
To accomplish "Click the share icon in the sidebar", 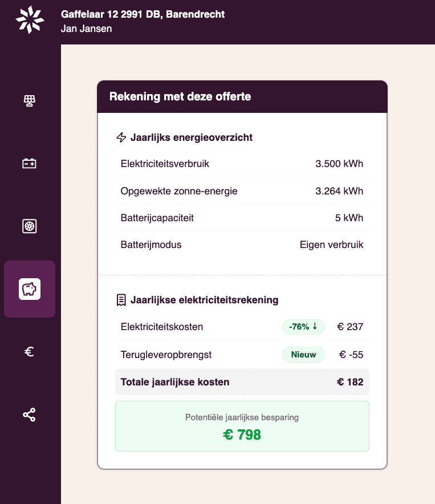I will point(29,414).
